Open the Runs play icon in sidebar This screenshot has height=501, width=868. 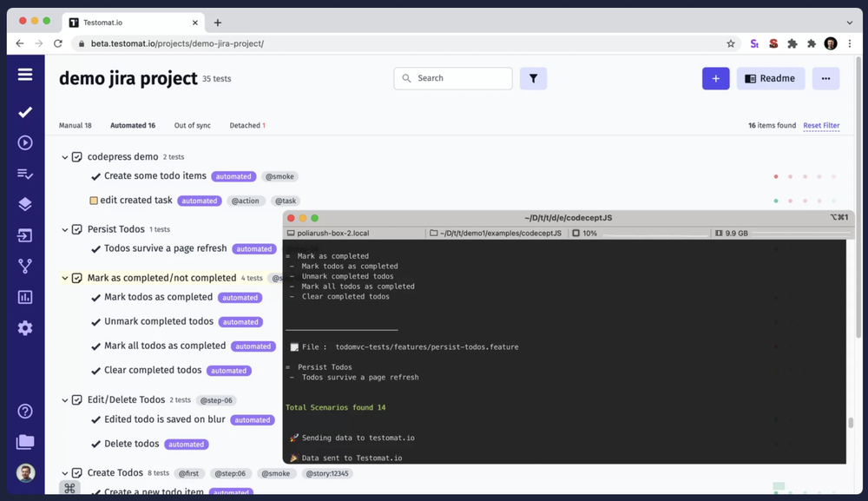click(25, 142)
